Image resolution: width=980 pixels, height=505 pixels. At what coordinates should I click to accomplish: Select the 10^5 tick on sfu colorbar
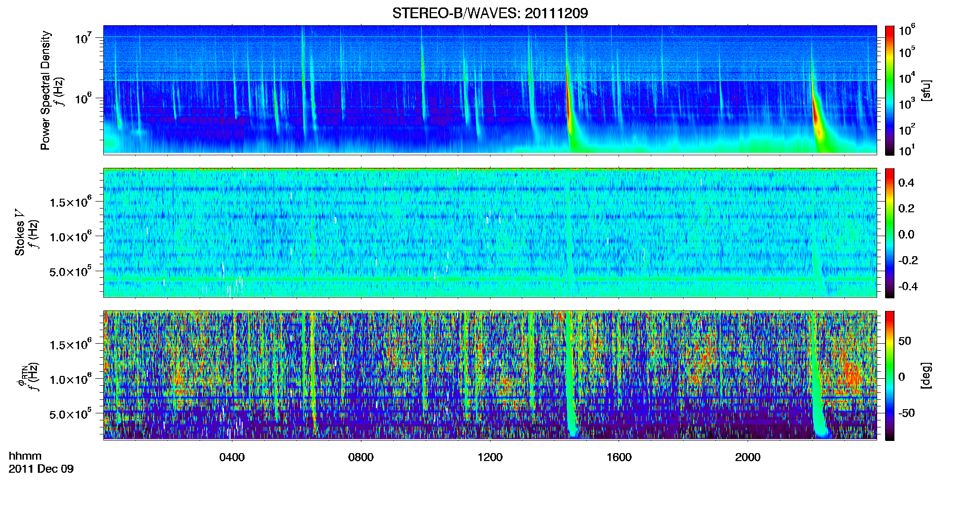907,51
